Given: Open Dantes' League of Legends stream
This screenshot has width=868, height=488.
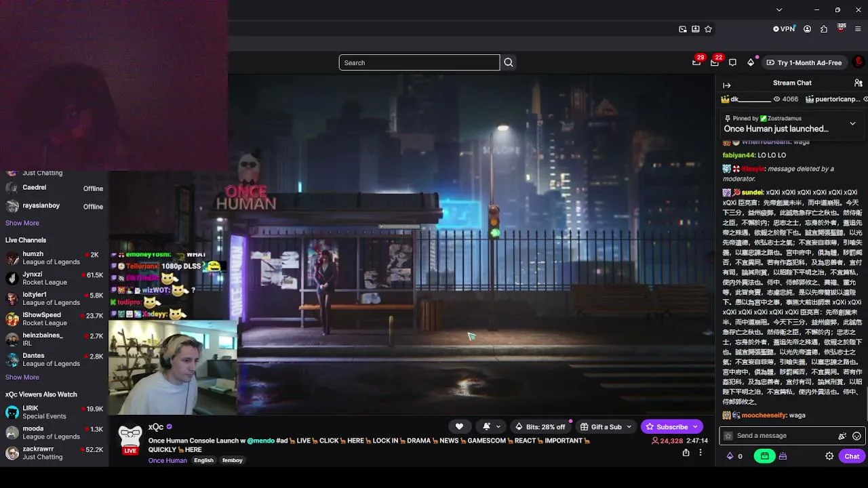Looking at the screenshot, I should click(54, 360).
